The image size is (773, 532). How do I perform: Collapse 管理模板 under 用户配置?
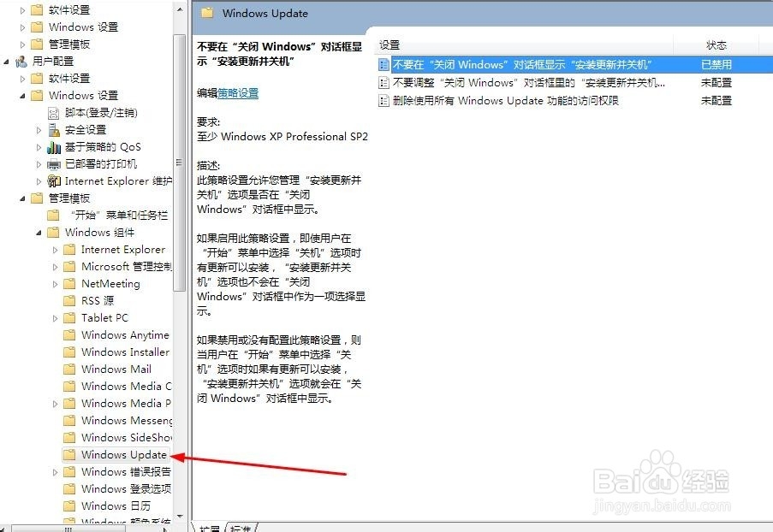point(22,198)
